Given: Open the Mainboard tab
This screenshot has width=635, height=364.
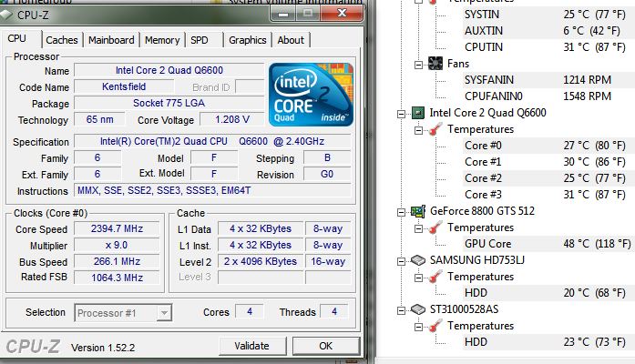Looking at the screenshot, I should coord(111,40).
